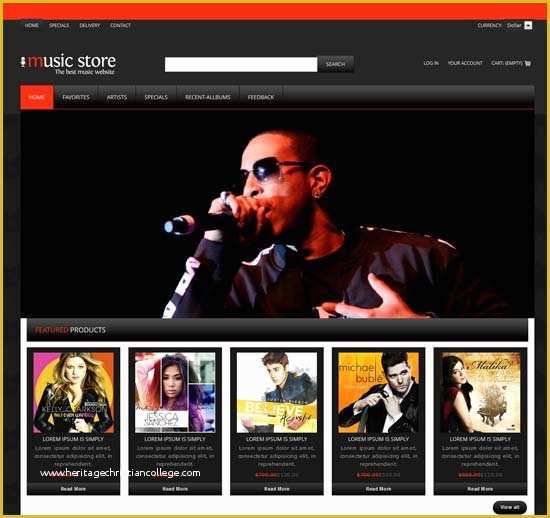The height and width of the screenshot is (518, 550).
Task: Click the FEATURED PRODUCTS heading
Action: (x=70, y=330)
